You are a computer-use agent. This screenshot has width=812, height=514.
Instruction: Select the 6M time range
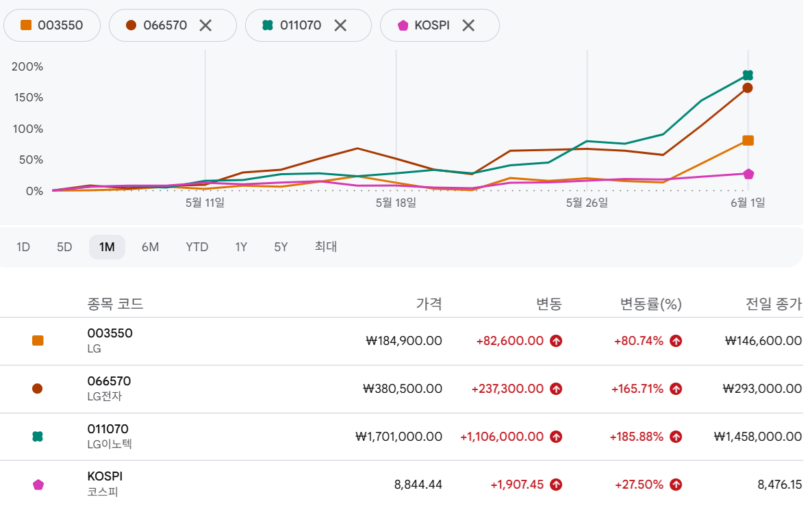point(150,247)
